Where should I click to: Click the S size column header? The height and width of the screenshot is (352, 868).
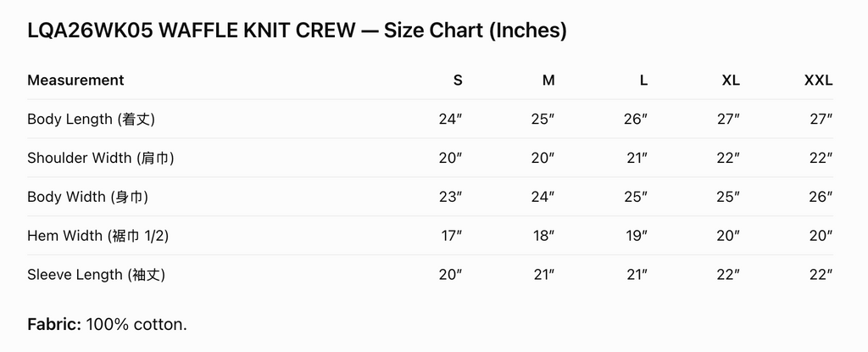458,81
